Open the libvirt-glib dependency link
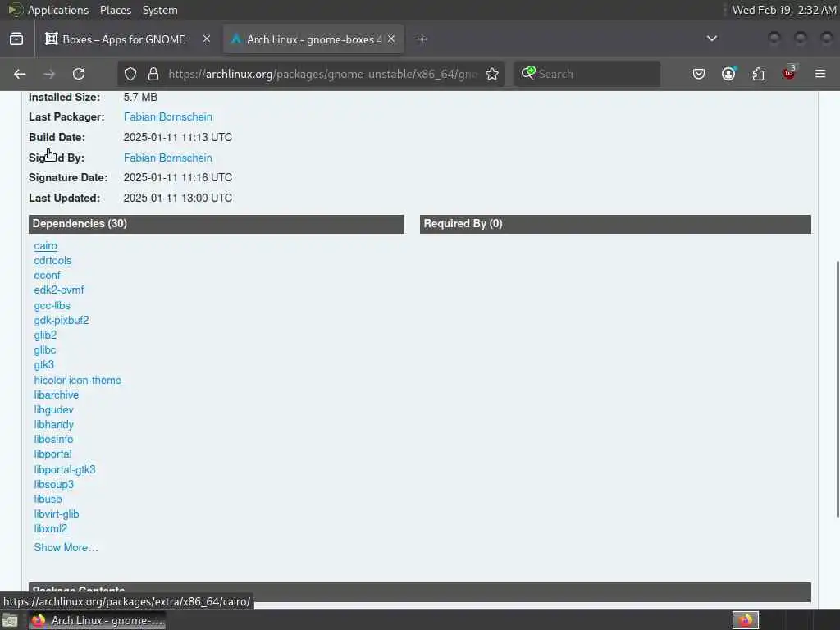 tap(57, 514)
